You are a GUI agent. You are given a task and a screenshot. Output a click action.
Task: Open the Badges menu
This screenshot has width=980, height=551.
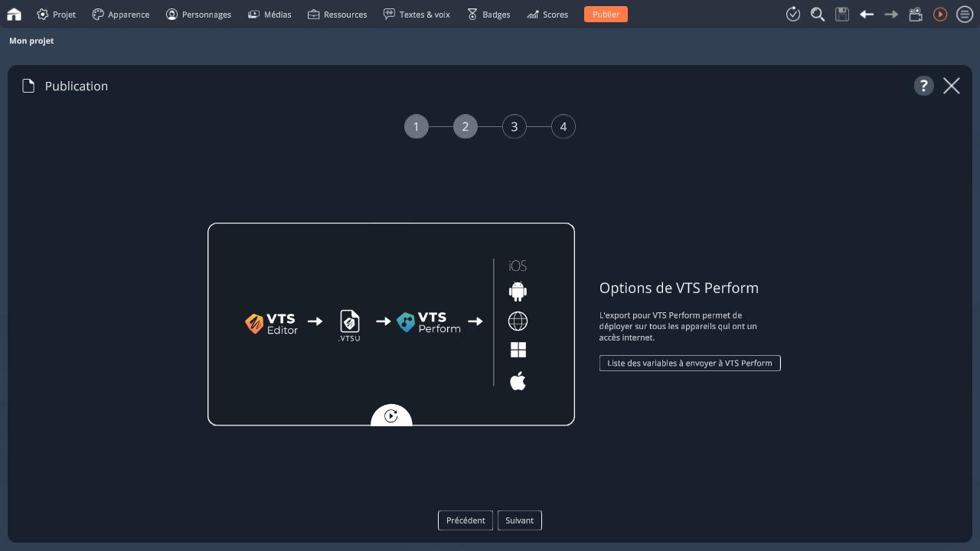coord(488,14)
